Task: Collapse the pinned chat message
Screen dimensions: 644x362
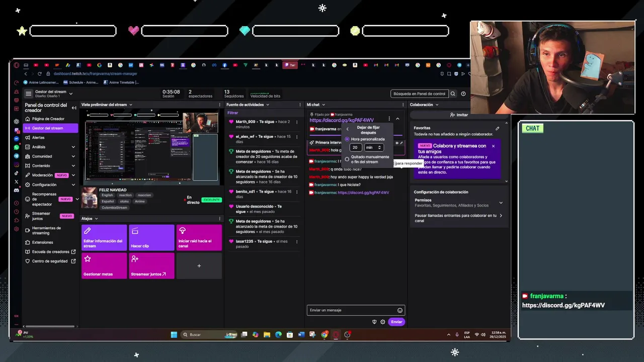Action: 397,119
